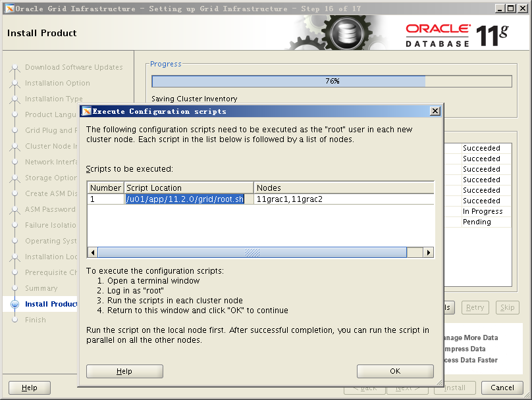The image size is (532, 400).
Task: Close the Execute Configuration scripts dialog
Action: tap(435, 111)
